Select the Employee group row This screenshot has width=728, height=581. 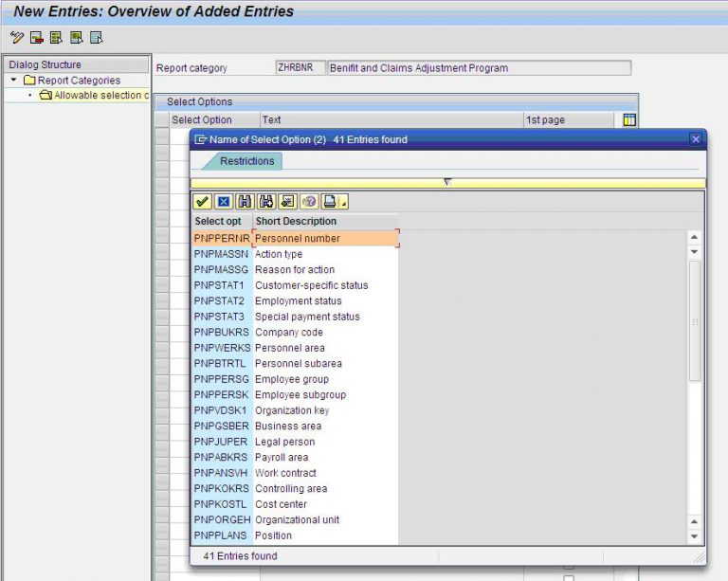(x=296, y=379)
